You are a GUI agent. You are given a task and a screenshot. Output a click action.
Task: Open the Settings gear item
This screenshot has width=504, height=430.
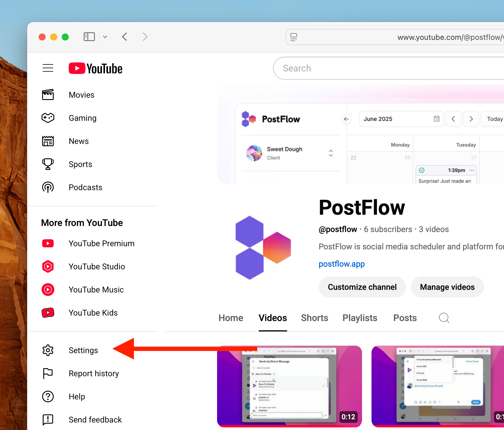(x=48, y=350)
